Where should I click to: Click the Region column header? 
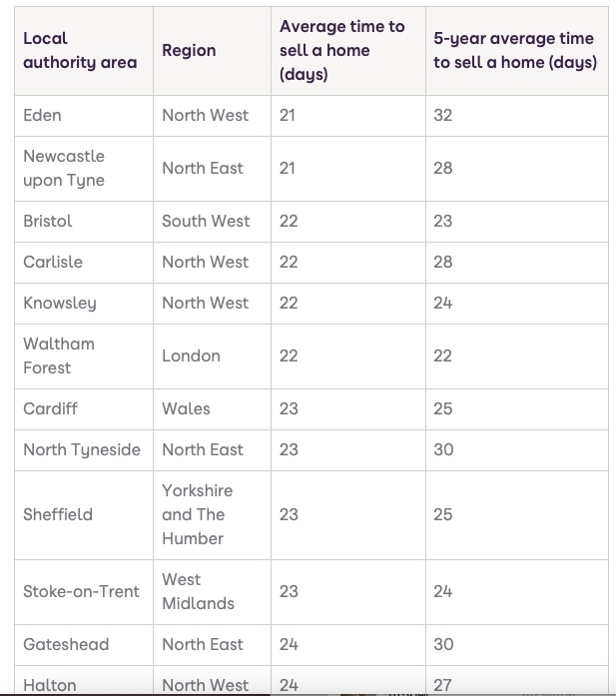point(212,51)
